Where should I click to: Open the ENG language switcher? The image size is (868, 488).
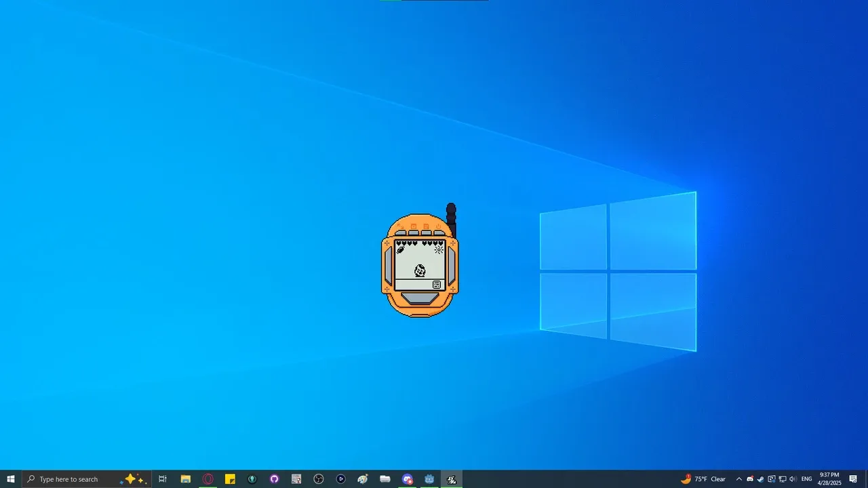806,479
